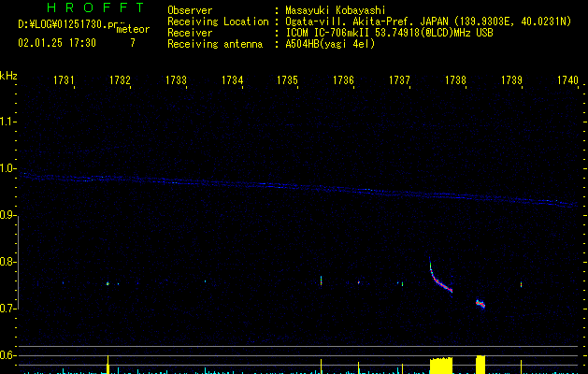Select the A504HB(yagi 4el) antenna text
Viewport: 588px width, 374px height.
[x=330, y=44]
